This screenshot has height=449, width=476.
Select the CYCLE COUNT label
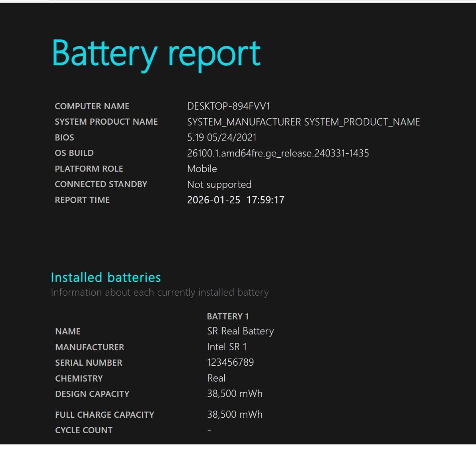[84, 430]
